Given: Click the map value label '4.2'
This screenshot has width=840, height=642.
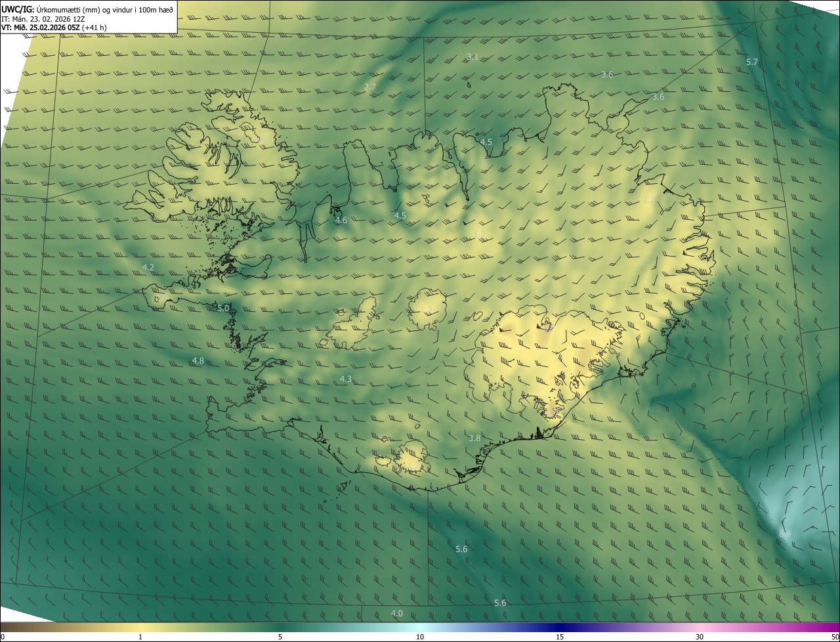Looking at the screenshot, I should [x=148, y=267].
